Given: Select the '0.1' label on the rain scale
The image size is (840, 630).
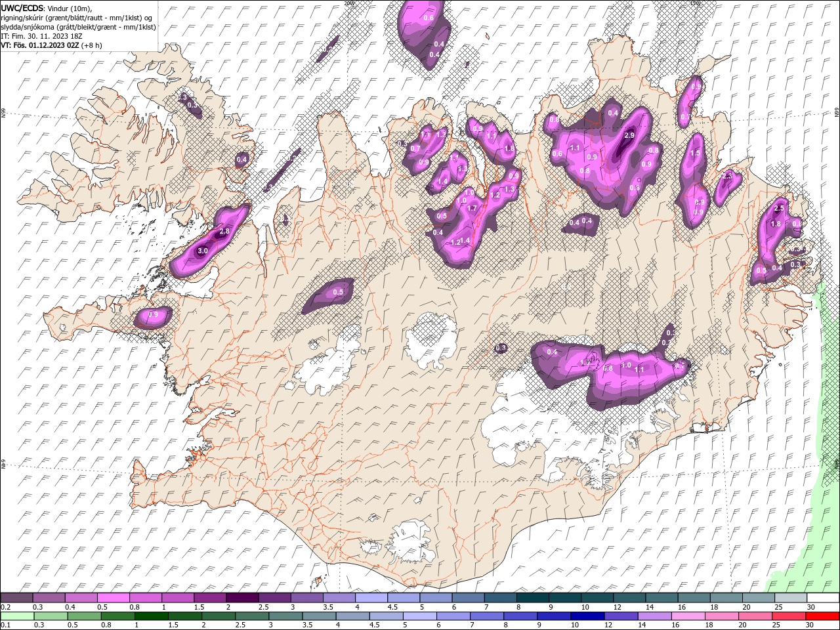Looking at the screenshot, I should (x=5, y=625).
